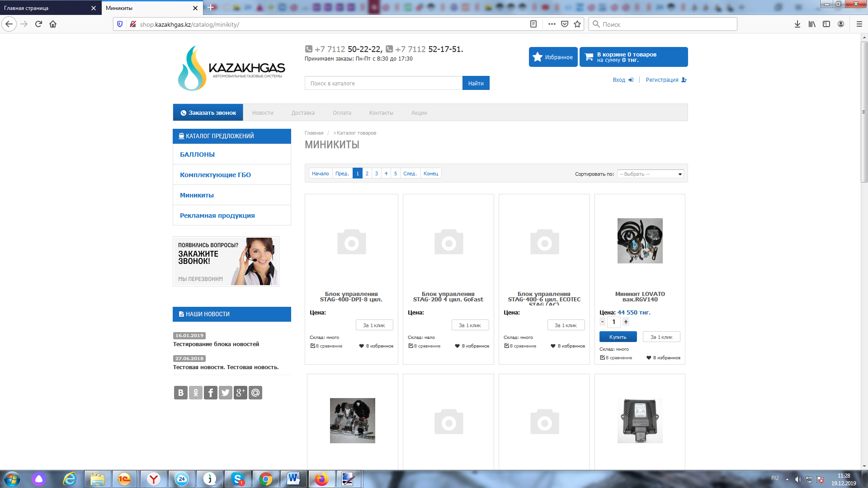Add STAG-400-DPI-8 block to favorites

[376, 346]
